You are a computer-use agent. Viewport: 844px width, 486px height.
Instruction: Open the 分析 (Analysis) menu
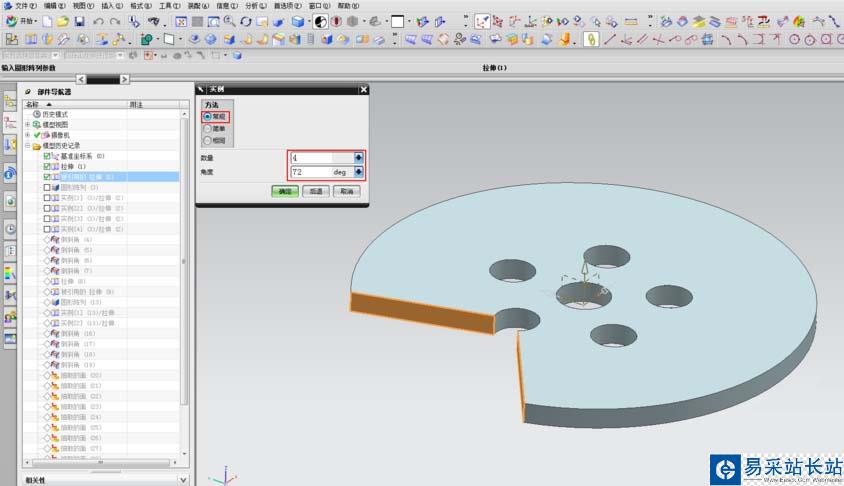tap(256, 5)
